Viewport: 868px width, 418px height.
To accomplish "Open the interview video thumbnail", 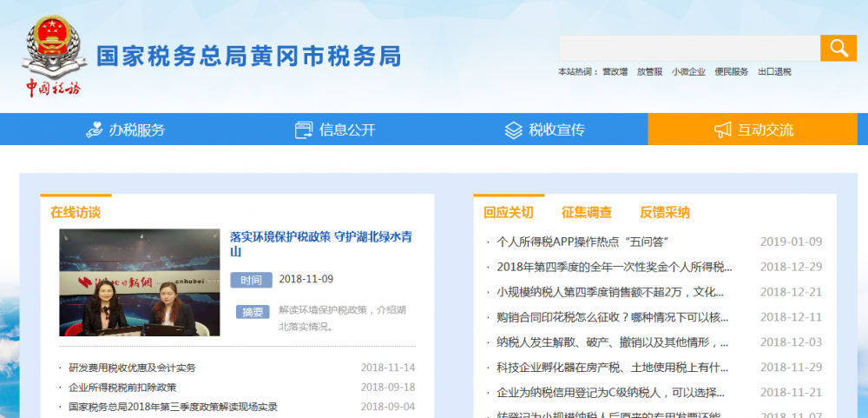I will 139,282.
